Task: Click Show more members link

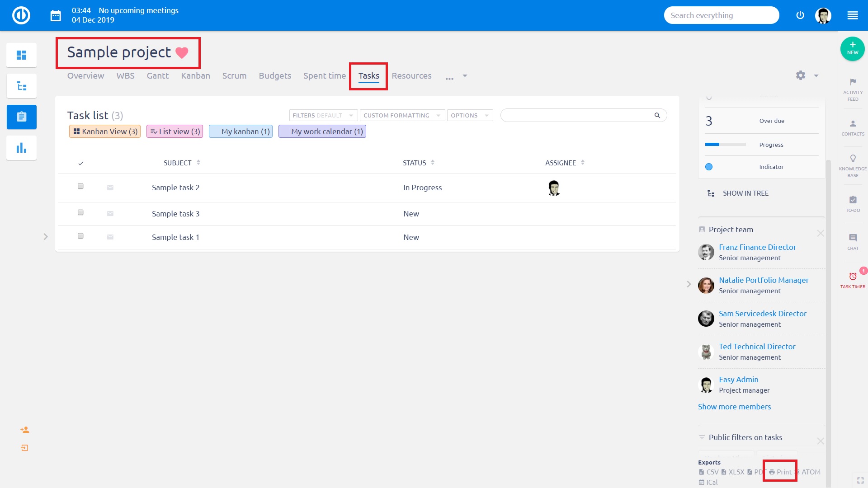Action: [x=734, y=407]
